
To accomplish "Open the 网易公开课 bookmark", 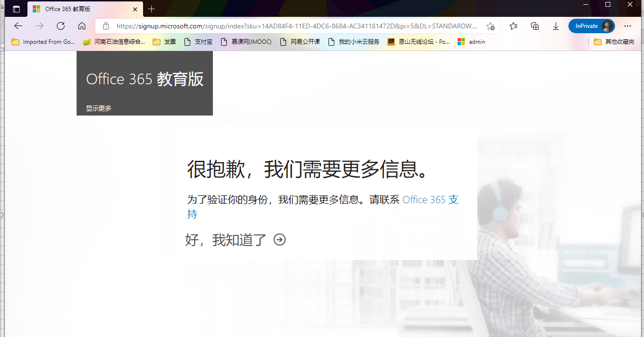I will pyautogui.click(x=300, y=42).
